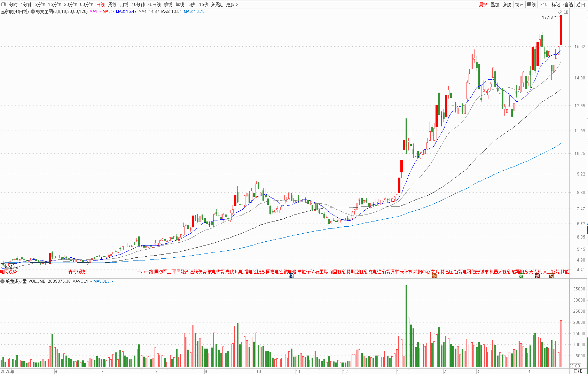Click the blue 财 event marker icon

coord(291,276)
